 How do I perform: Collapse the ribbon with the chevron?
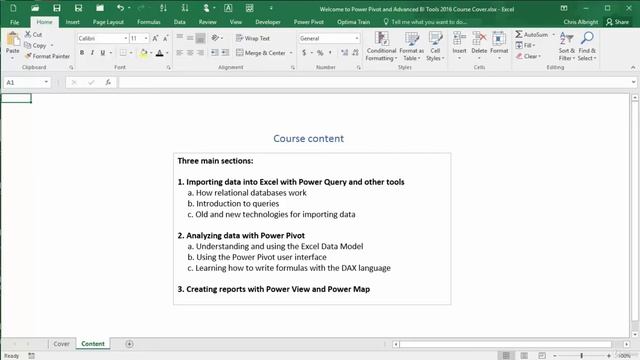[633, 67]
